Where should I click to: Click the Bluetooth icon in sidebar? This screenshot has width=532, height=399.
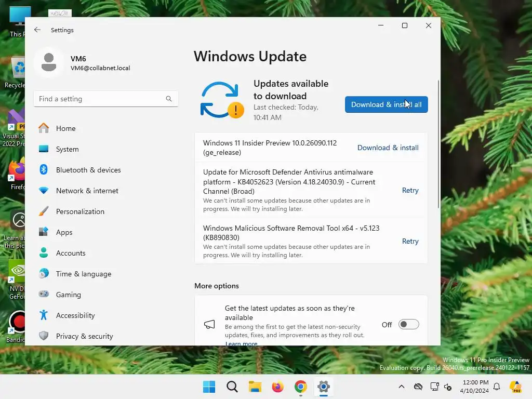[x=44, y=170]
